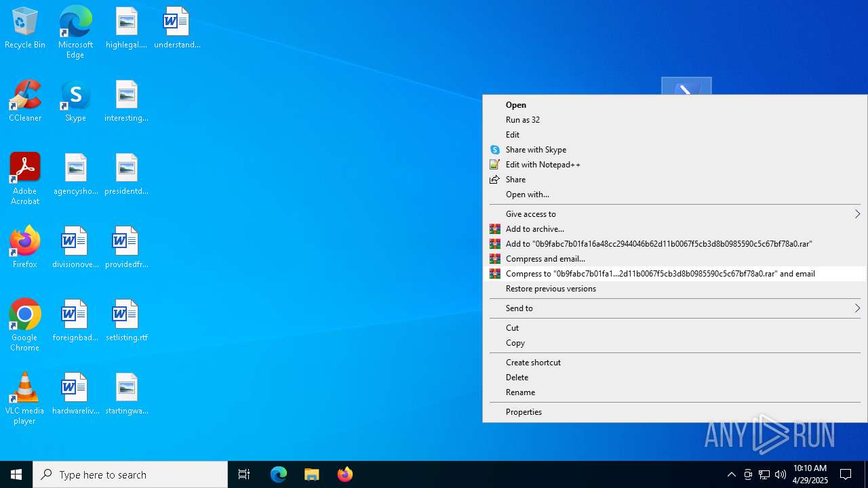Choose Open with... in context menu

(675, 195)
